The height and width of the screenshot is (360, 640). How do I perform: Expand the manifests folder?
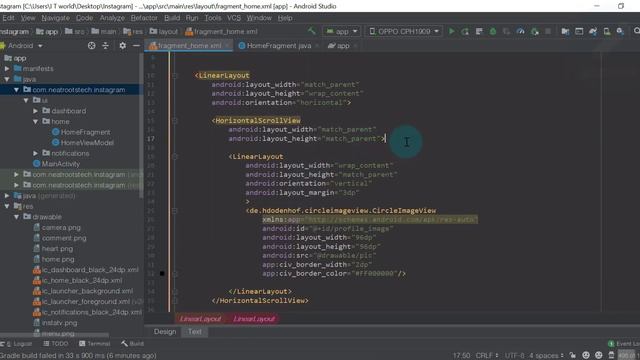tap(7, 69)
